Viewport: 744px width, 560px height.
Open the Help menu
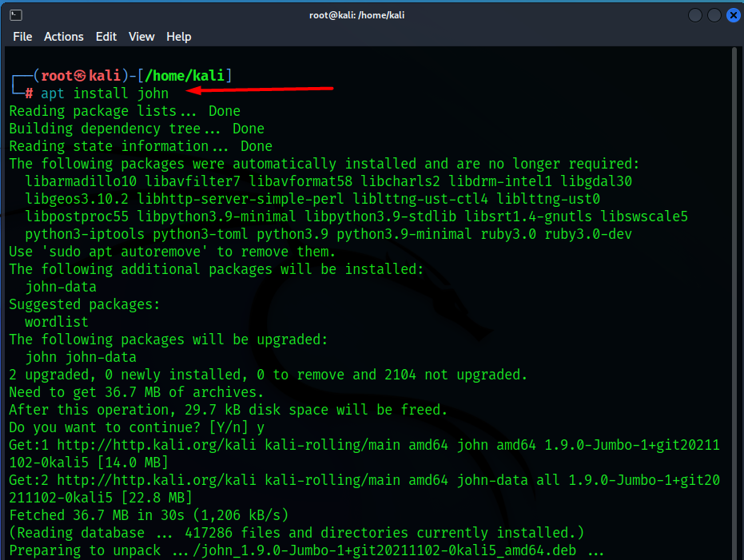(178, 37)
